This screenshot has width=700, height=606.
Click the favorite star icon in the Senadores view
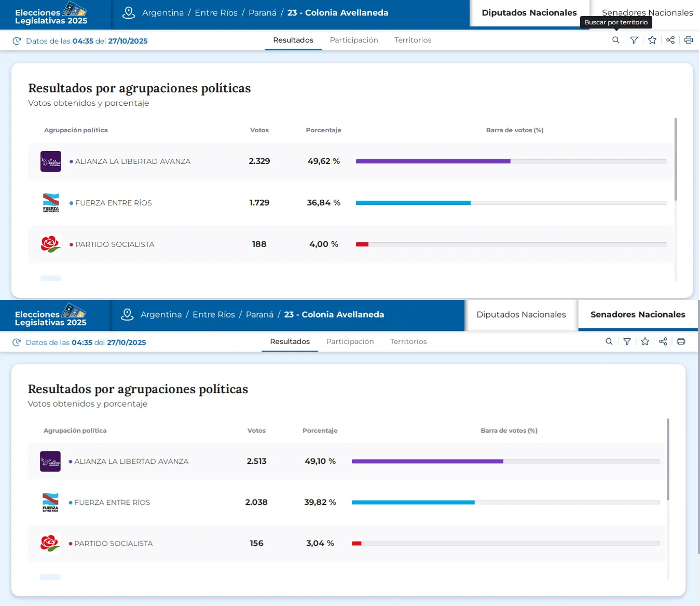pos(645,341)
